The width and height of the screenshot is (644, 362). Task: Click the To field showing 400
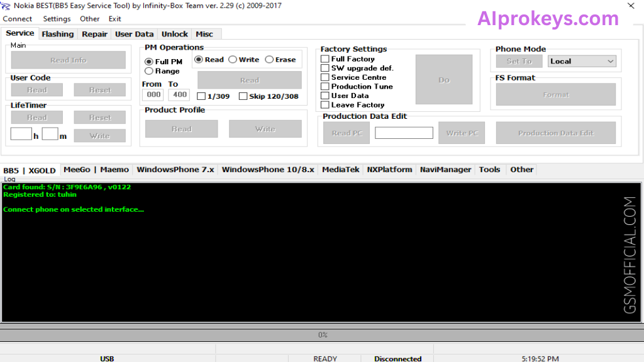[179, 95]
